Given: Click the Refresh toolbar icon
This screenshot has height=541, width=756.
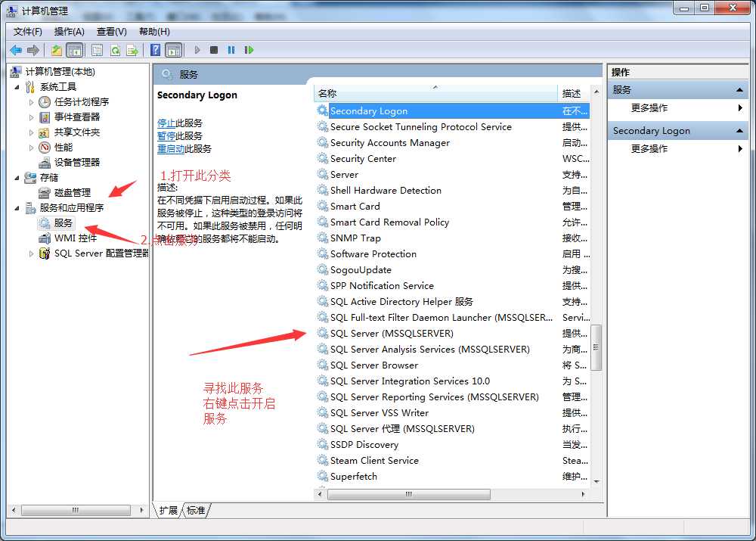Looking at the screenshot, I should 115,50.
